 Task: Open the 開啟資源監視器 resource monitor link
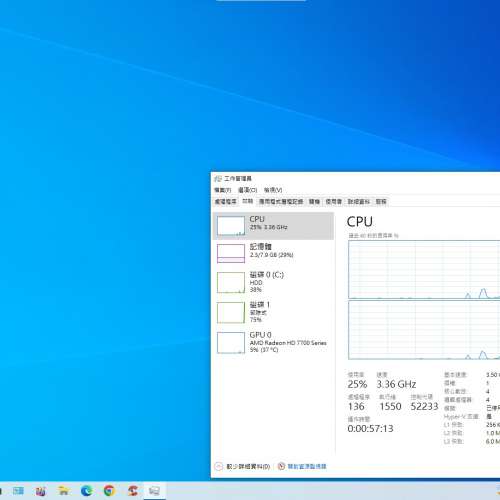(x=307, y=466)
